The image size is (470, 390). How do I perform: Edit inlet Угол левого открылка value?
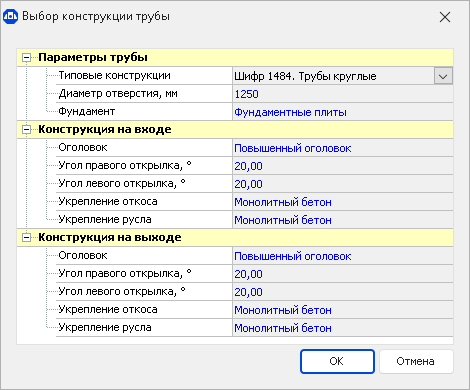[x=343, y=184]
